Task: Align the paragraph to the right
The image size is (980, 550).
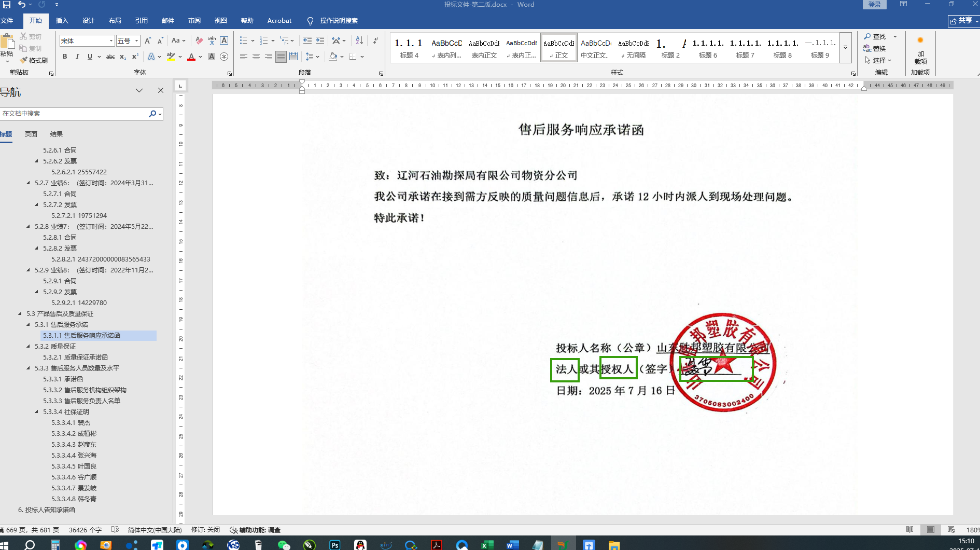Action: (x=269, y=57)
